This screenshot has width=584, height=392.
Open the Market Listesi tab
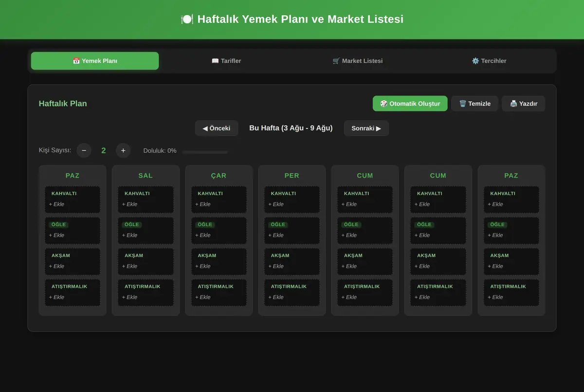tap(358, 61)
